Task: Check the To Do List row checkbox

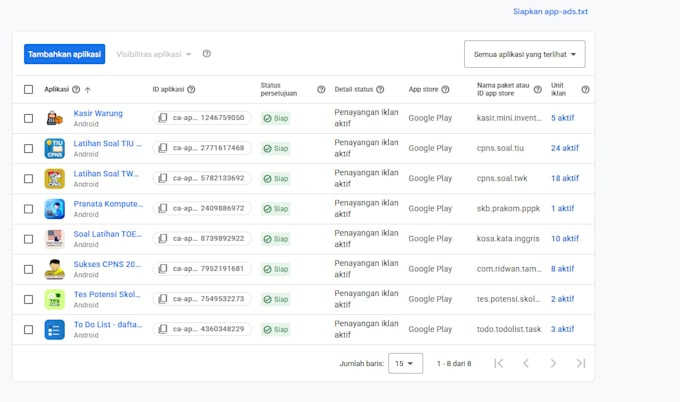Action: click(29, 330)
